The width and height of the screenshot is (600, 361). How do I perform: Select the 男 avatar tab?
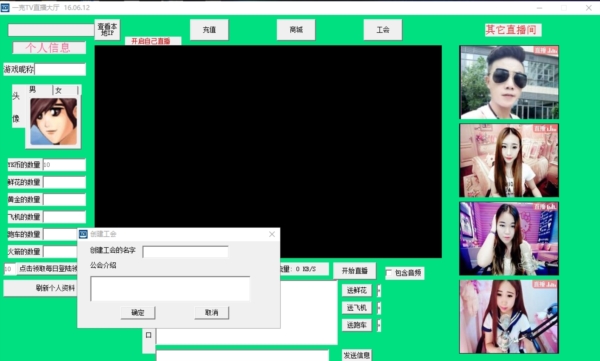pyautogui.click(x=39, y=90)
